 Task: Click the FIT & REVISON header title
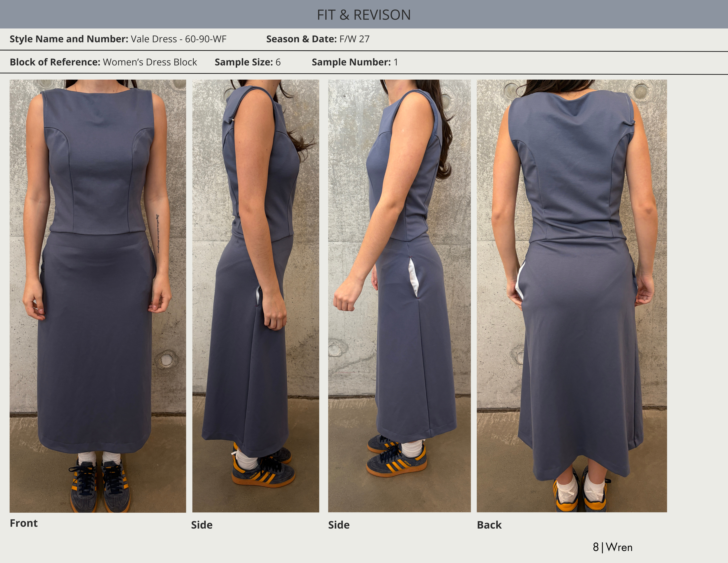(364, 15)
